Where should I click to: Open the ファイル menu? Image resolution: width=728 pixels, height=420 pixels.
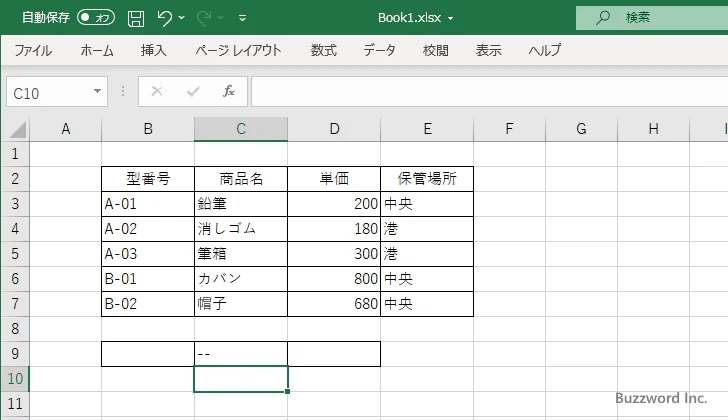tap(33, 50)
